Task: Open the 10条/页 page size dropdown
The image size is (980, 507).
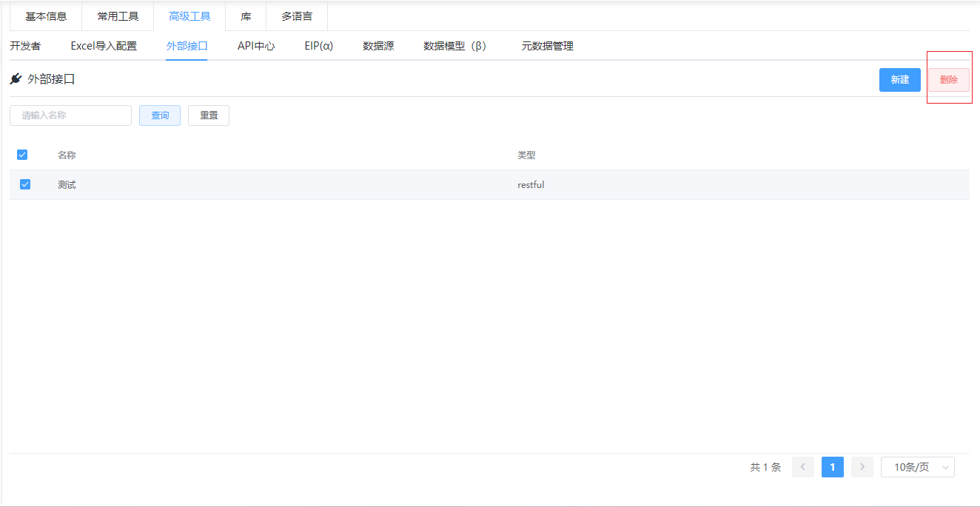Action: click(918, 467)
